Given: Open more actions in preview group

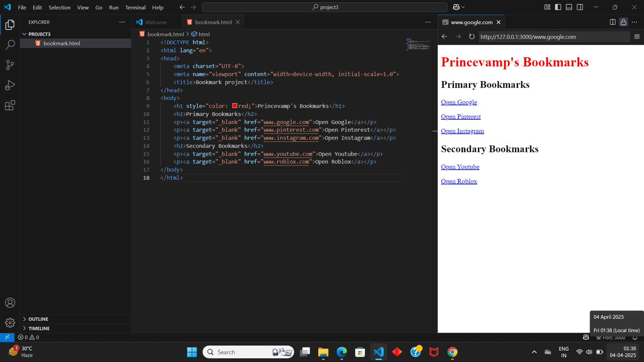Looking at the screenshot, I should (635, 22).
